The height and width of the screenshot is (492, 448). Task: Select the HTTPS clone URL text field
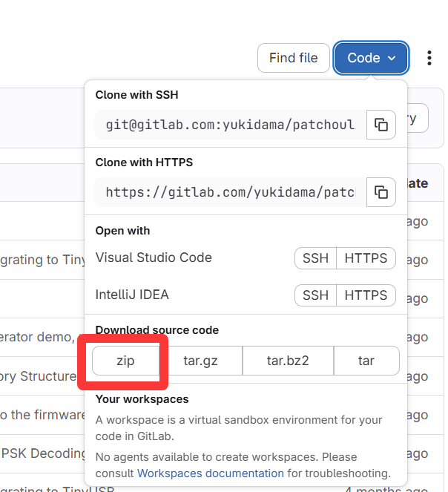point(230,192)
